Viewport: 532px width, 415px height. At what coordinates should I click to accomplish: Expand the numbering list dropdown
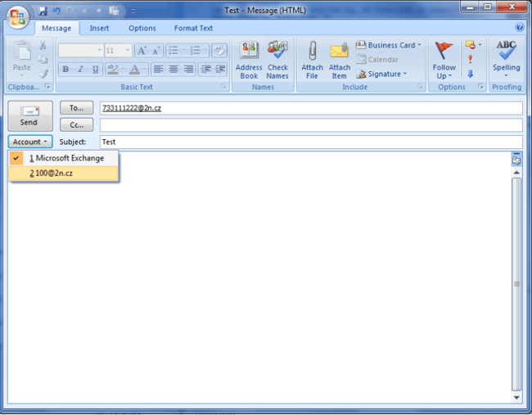[x=205, y=51]
